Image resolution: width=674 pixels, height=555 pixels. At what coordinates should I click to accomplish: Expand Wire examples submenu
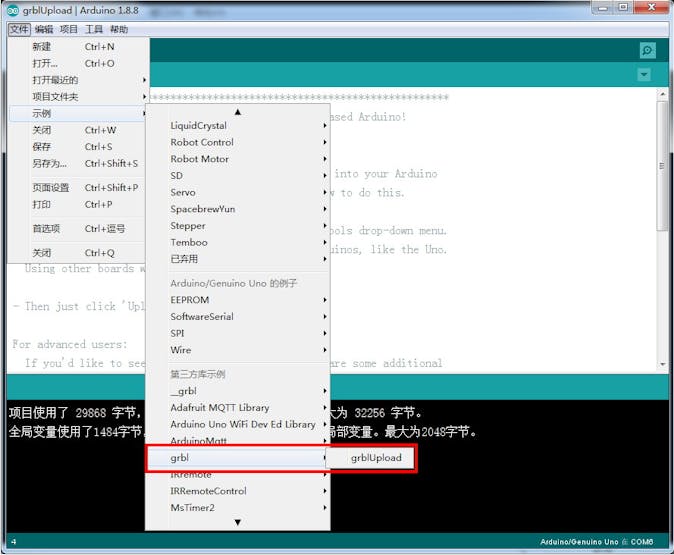tap(238, 350)
